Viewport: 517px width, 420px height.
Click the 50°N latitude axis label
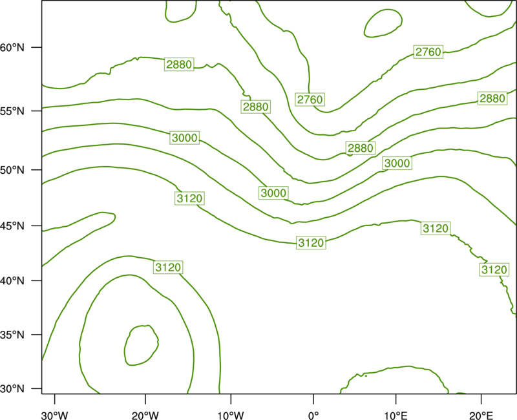coord(12,170)
